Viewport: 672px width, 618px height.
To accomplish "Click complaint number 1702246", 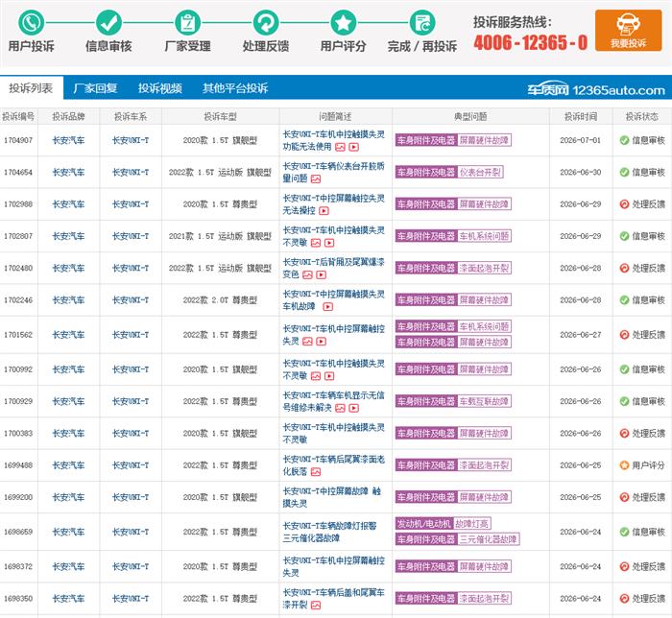I will (x=18, y=300).
